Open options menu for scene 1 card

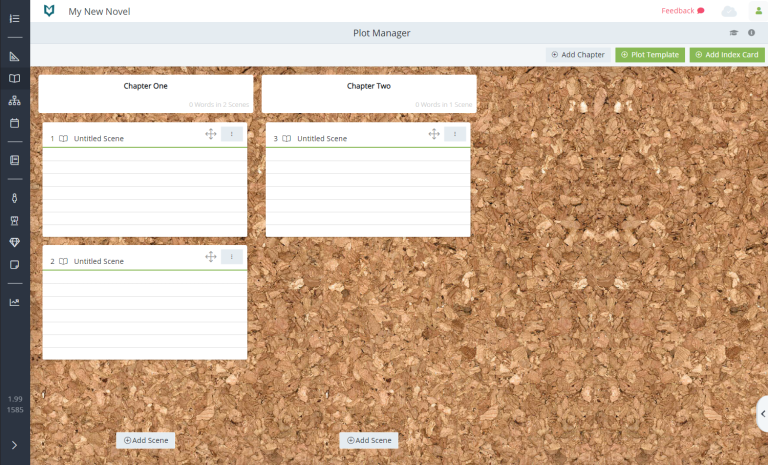click(231, 134)
